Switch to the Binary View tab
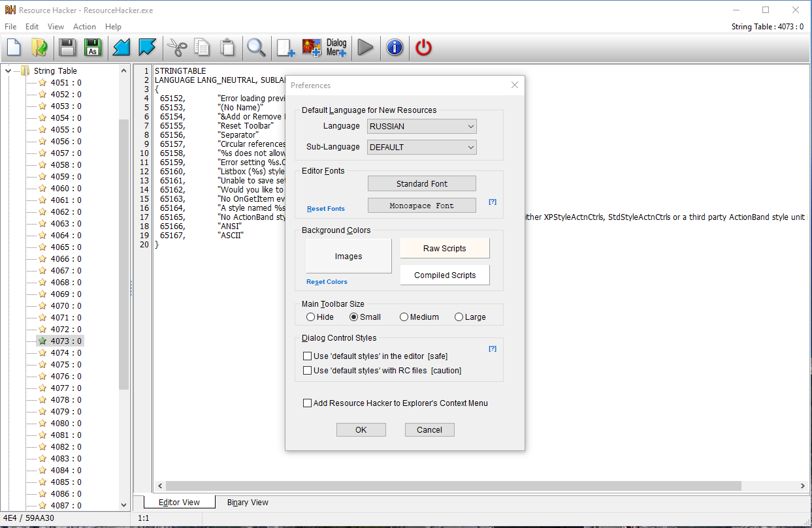 (248, 503)
